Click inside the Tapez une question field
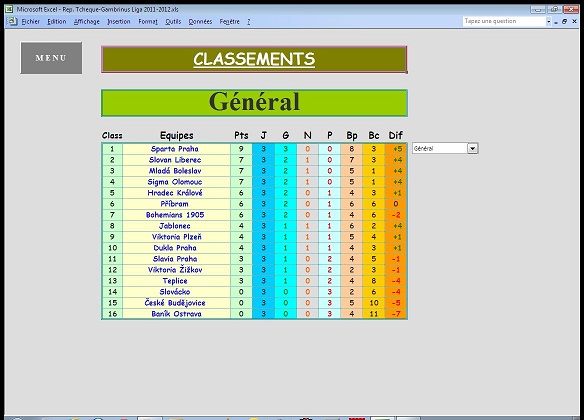The width and height of the screenshot is (584, 420). 504,21
